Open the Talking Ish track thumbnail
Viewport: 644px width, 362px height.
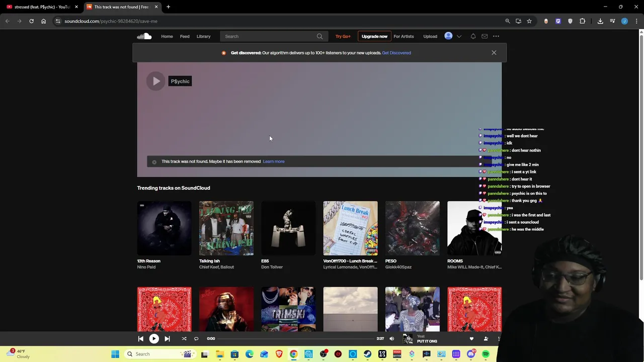[x=226, y=228]
